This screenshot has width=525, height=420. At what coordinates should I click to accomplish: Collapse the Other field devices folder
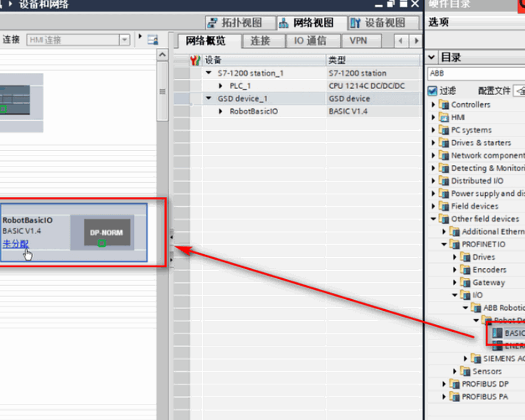(x=434, y=219)
